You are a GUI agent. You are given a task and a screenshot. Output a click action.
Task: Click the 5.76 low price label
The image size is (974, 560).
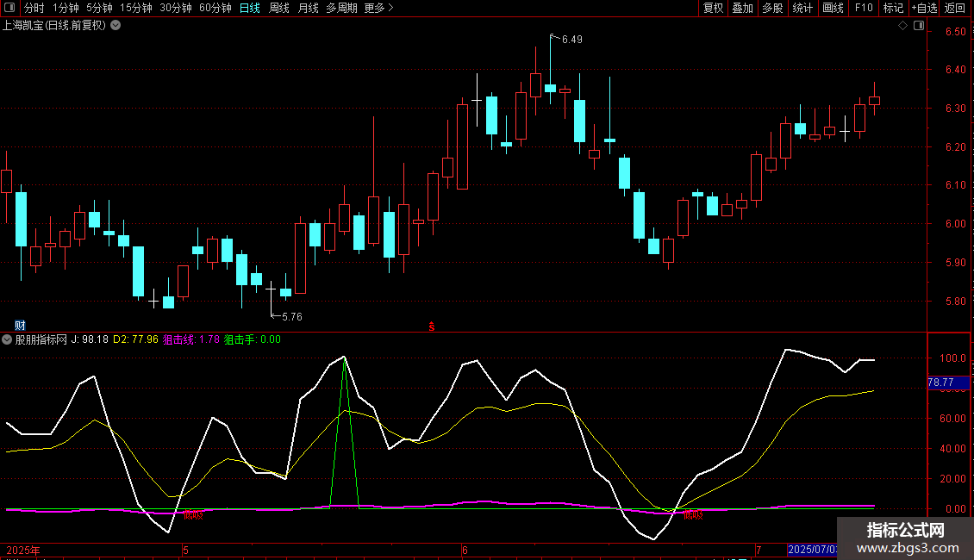[292, 317]
